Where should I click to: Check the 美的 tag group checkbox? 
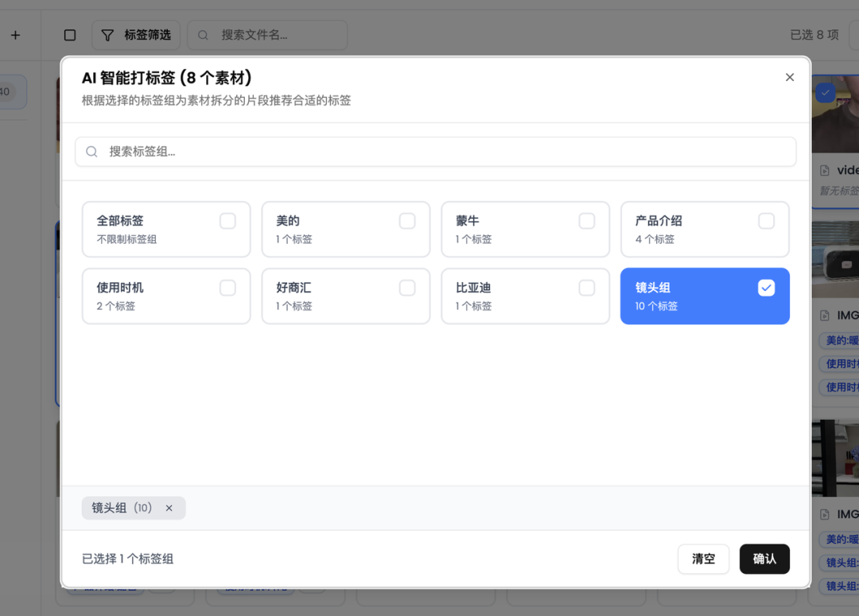(407, 221)
